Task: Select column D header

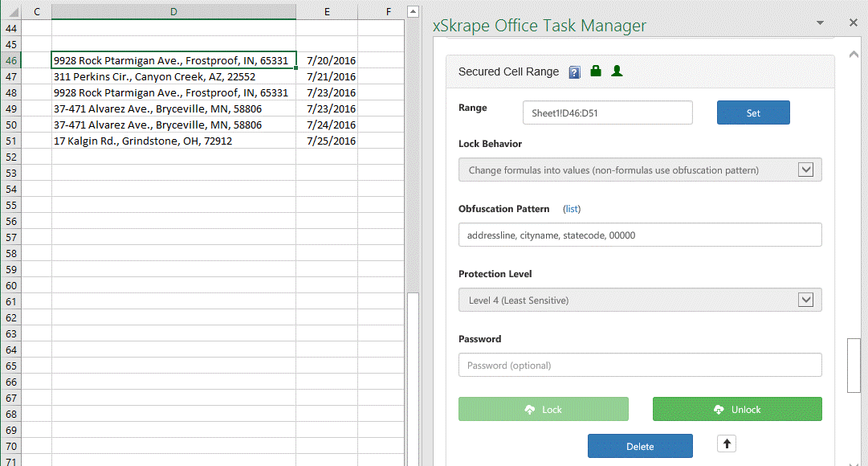Action: (x=173, y=11)
